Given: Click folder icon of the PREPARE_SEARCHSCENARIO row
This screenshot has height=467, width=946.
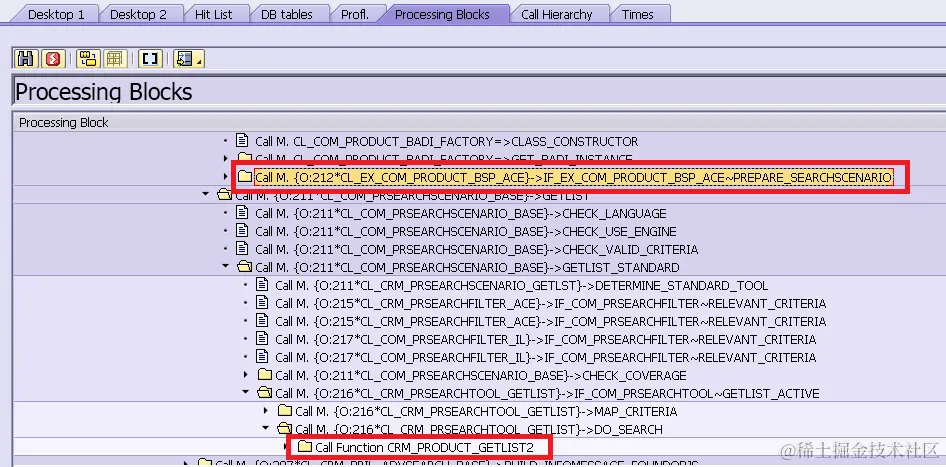Looking at the screenshot, I should point(245,177).
